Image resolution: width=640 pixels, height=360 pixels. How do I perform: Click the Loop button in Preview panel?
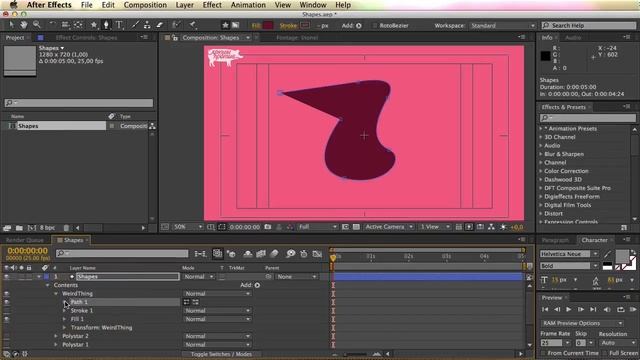(620, 309)
